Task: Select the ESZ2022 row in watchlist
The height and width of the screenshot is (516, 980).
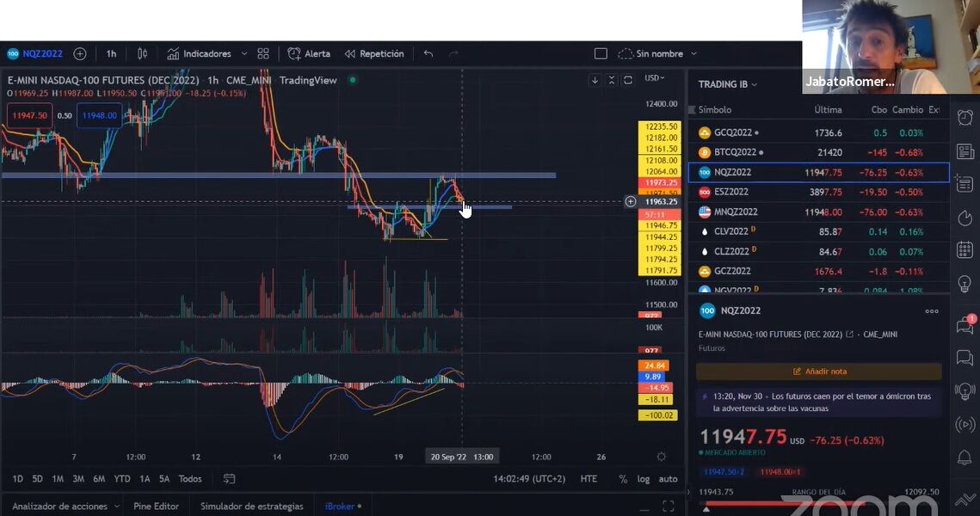Action: (x=819, y=192)
